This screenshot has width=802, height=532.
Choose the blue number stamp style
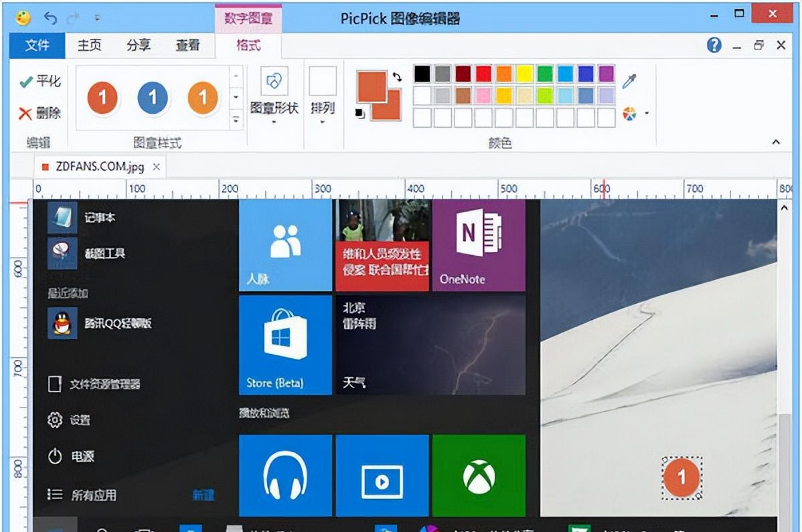[x=153, y=97]
